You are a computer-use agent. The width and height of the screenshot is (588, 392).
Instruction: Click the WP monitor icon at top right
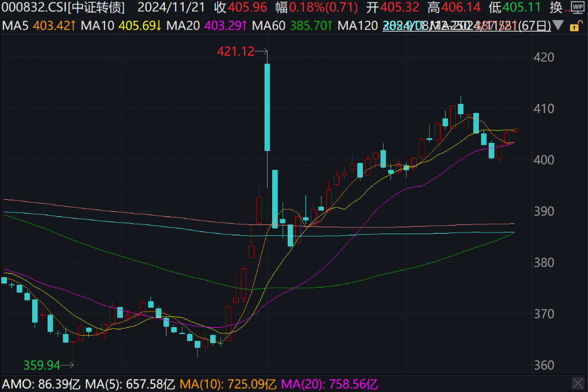pyautogui.click(x=577, y=7)
